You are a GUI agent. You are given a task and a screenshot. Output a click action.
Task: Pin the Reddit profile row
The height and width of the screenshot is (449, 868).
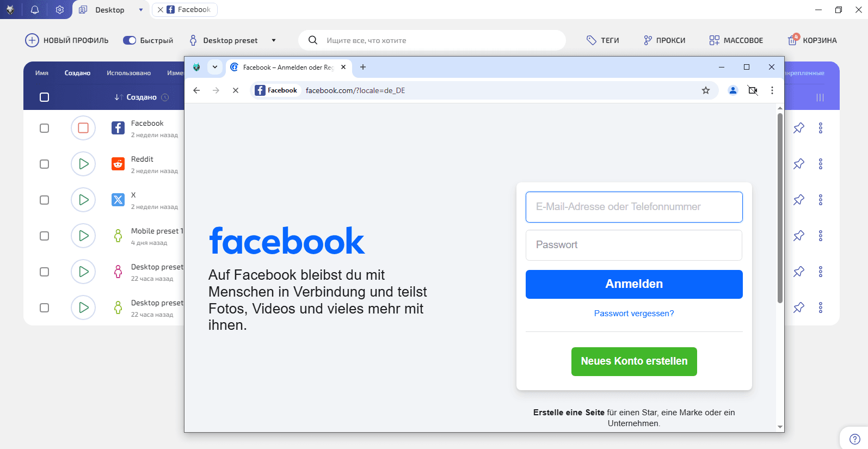click(x=799, y=164)
